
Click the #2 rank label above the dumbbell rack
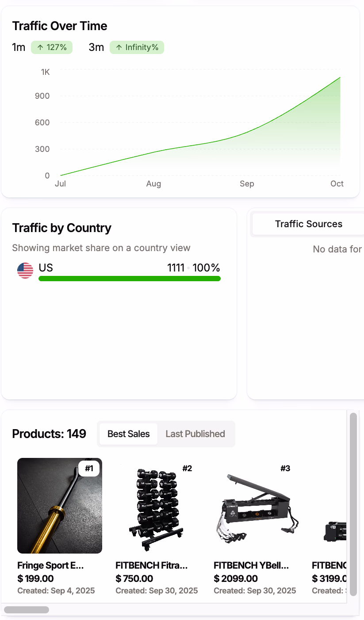187,468
